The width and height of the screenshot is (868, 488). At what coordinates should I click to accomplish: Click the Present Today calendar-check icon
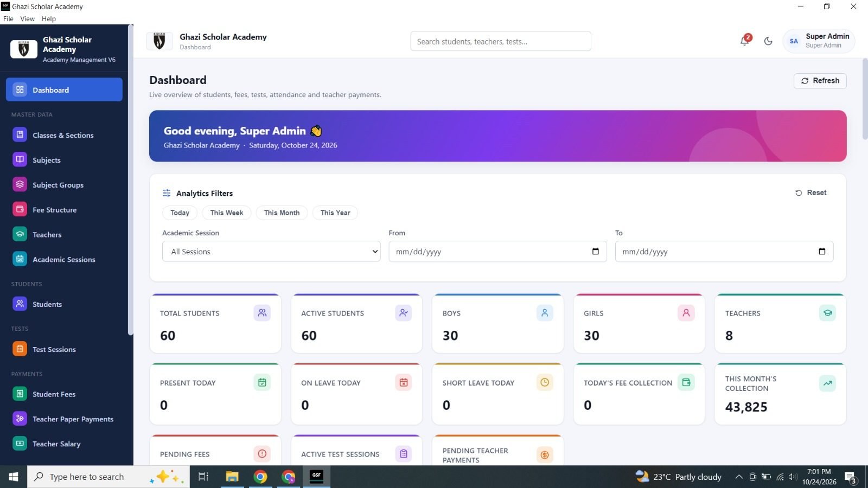[x=262, y=382]
